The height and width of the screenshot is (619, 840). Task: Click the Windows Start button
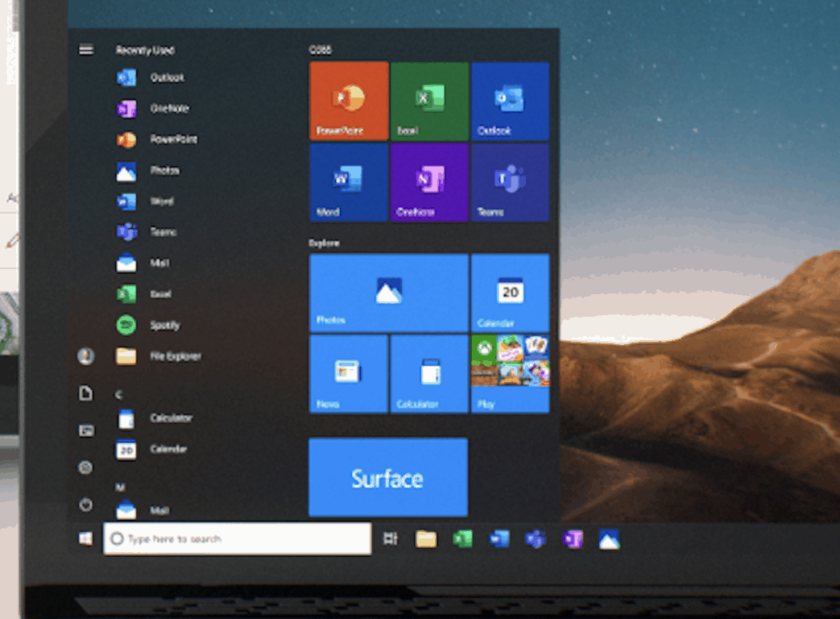[x=85, y=538]
